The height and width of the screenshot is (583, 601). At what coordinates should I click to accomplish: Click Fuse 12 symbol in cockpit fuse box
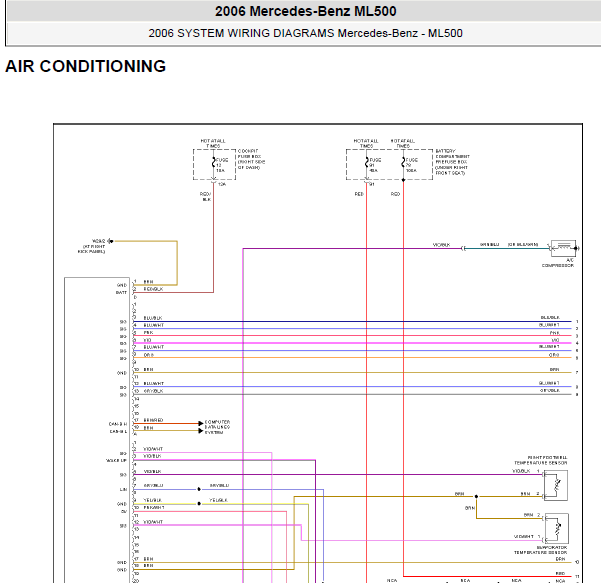pos(213,163)
